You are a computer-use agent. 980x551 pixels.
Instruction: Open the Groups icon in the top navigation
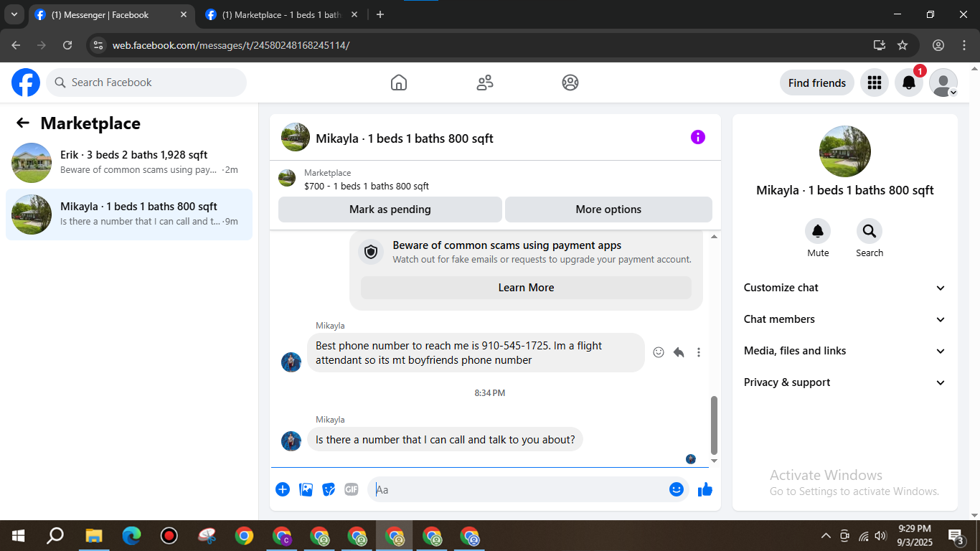coord(570,83)
